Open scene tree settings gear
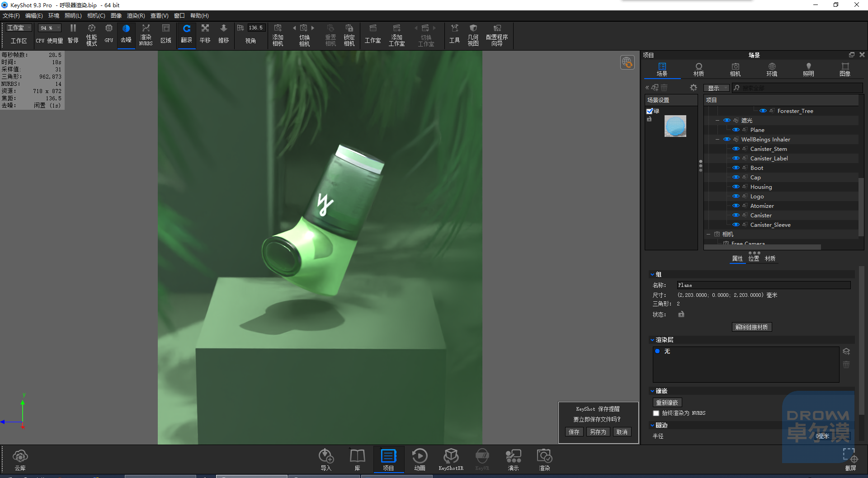 [x=693, y=88]
